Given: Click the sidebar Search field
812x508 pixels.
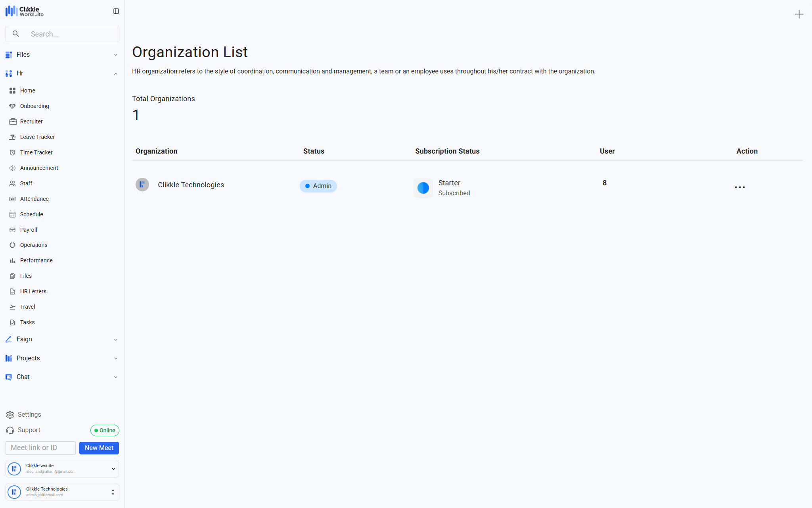Looking at the screenshot, I should point(71,34).
